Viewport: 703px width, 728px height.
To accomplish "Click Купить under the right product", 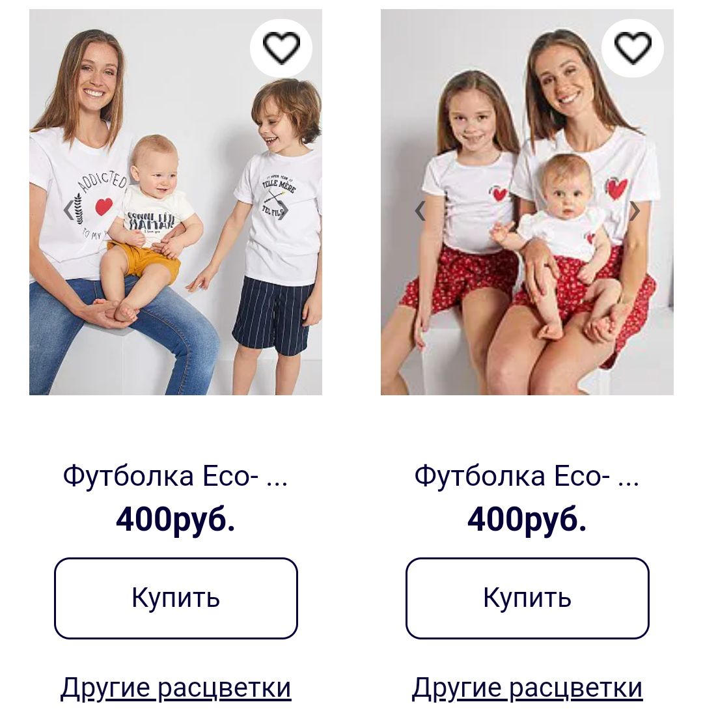I will [527, 598].
